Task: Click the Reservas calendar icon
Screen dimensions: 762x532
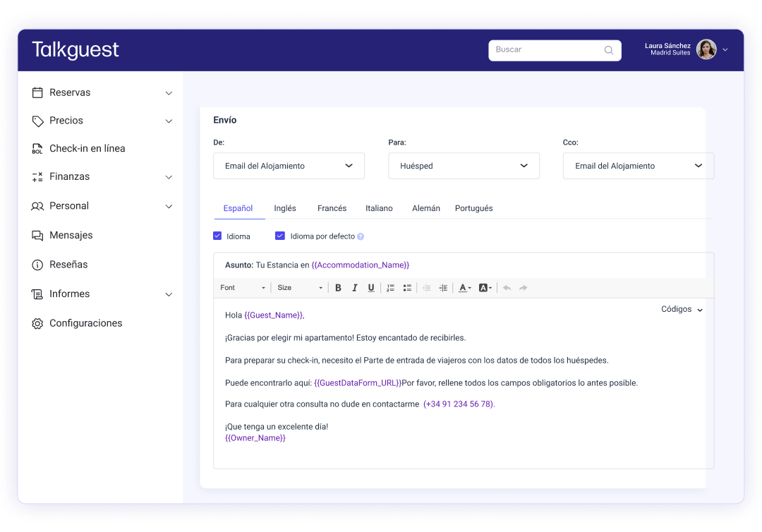Action: (x=37, y=92)
